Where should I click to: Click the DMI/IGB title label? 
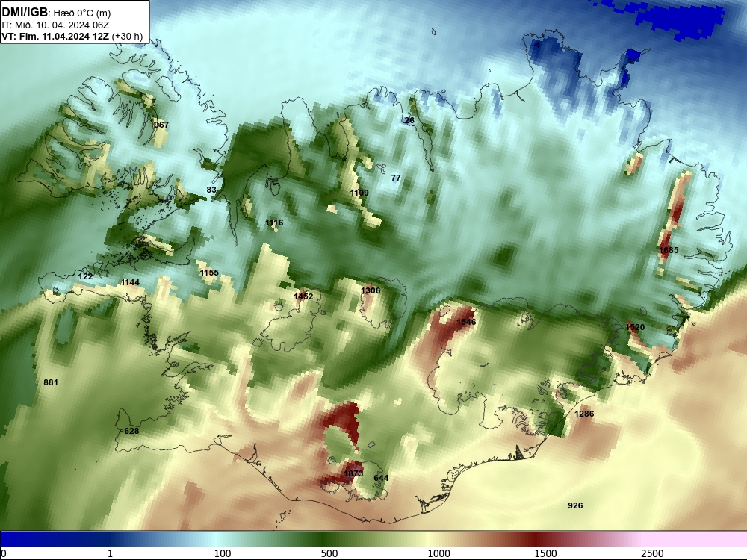pyautogui.click(x=25, y=13)
